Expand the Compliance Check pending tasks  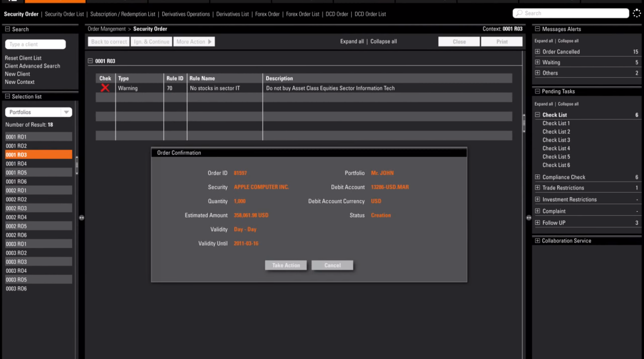[538, 177]
